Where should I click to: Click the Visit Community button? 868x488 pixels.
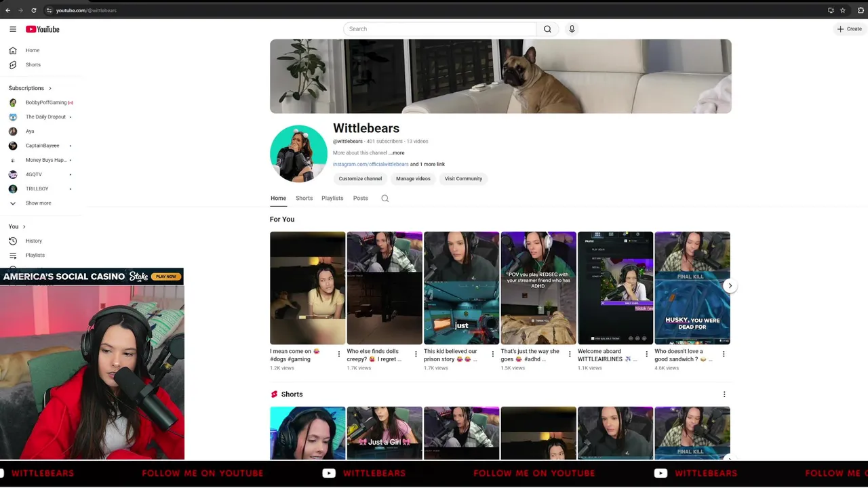tap(463, 179)
